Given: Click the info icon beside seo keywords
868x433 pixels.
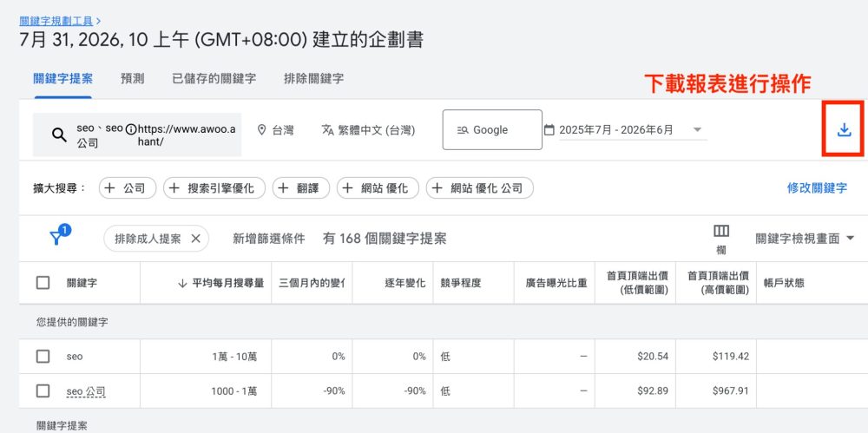Looking at the screenshot, I should click(x=131, y=129).
